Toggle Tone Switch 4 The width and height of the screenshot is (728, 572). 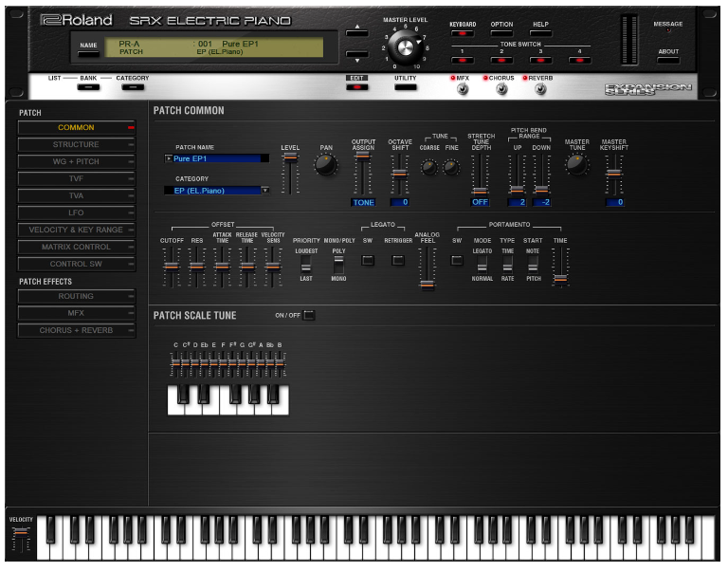tap(579, 60)
